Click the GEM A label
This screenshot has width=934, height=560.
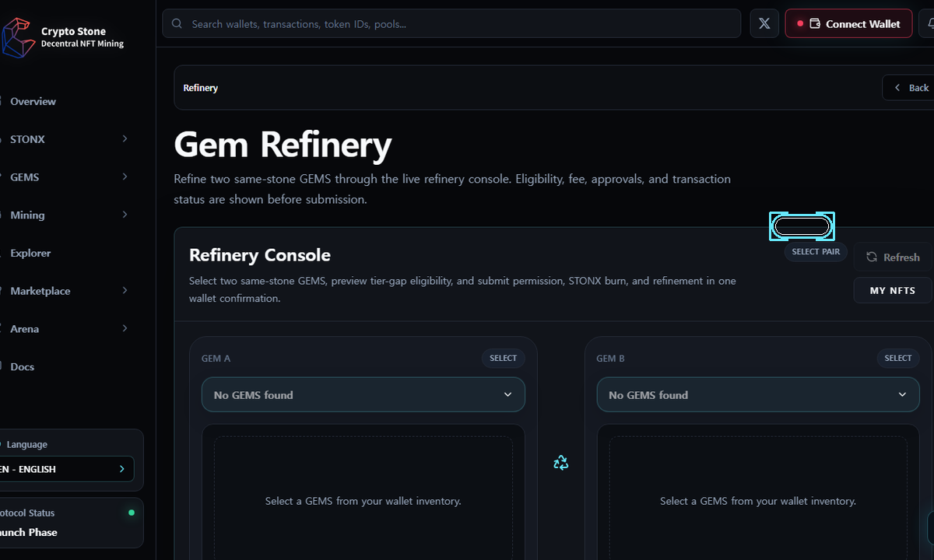pos(216,359)
